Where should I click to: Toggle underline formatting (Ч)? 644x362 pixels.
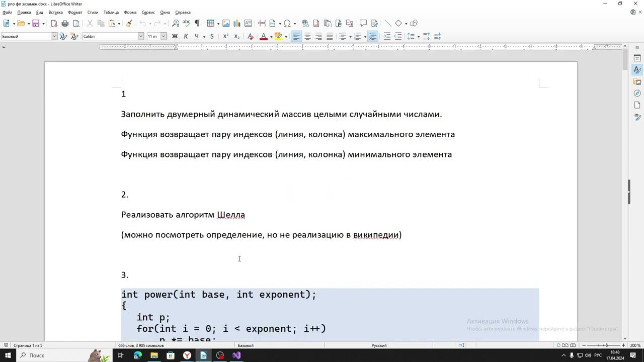196,36
